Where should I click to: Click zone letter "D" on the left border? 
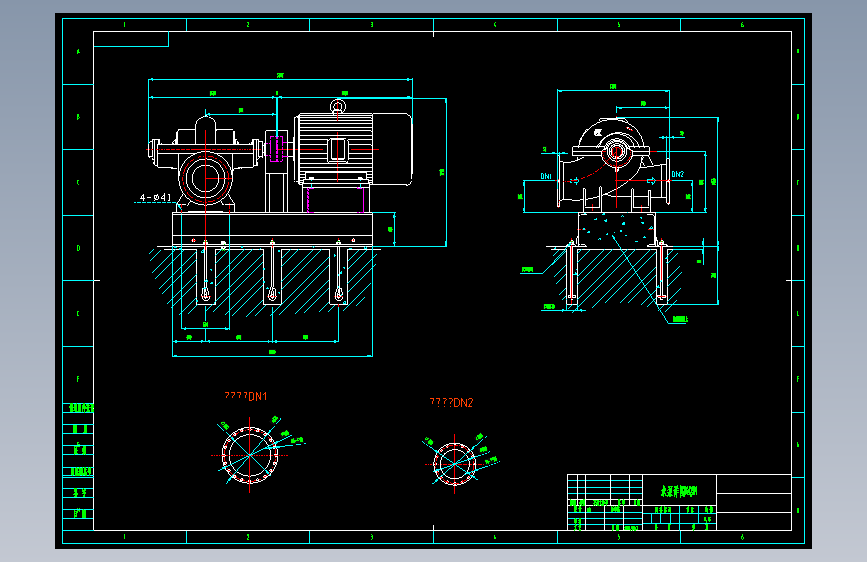(78, 248)
